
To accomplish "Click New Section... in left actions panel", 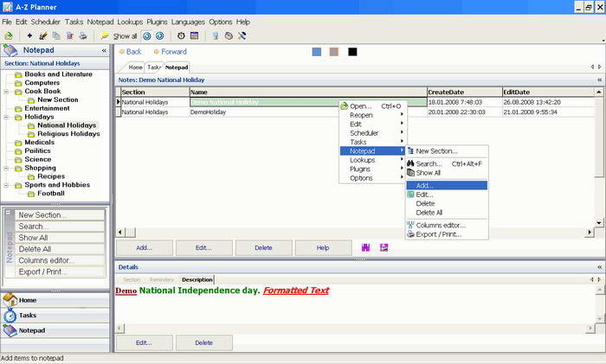I will (60, 215).
